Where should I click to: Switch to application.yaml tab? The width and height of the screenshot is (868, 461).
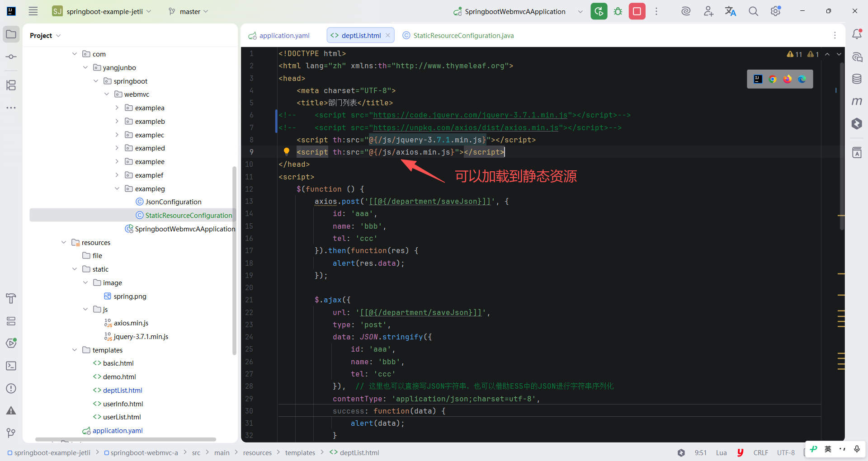(279, 35)
